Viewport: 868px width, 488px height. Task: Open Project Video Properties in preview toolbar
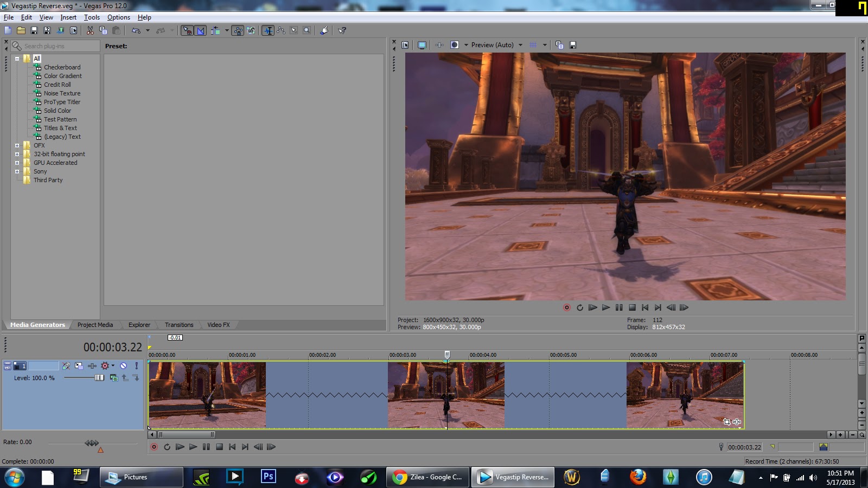point(405,45)
